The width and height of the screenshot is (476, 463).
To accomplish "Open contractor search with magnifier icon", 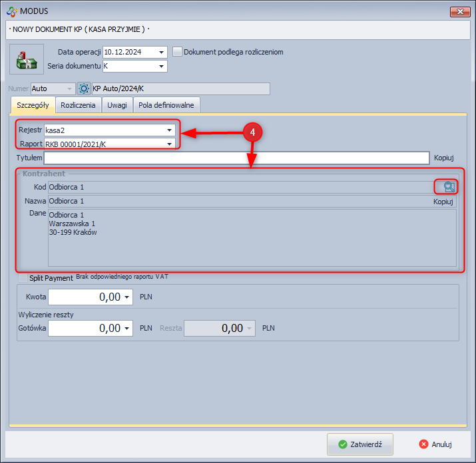I will coord(449,187).
